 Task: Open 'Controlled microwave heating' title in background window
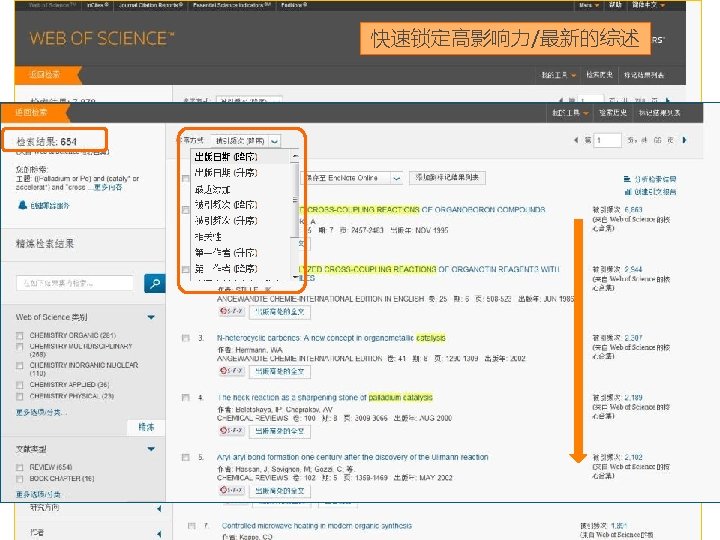(317, 526)
